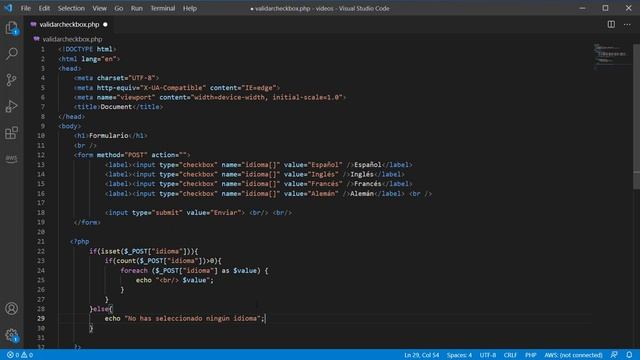Open the Run and Debug view
The width and height of the screenshot is (640, 360).
pos(12,106)
